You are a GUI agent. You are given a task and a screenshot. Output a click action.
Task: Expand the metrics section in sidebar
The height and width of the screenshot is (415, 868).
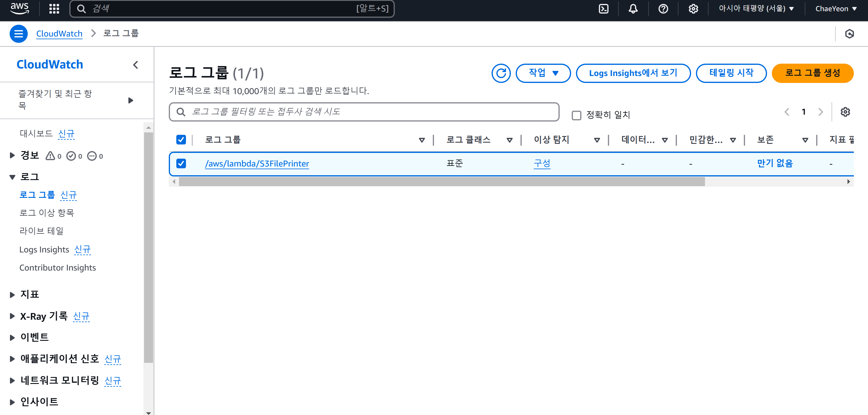(x=12, y=295)
